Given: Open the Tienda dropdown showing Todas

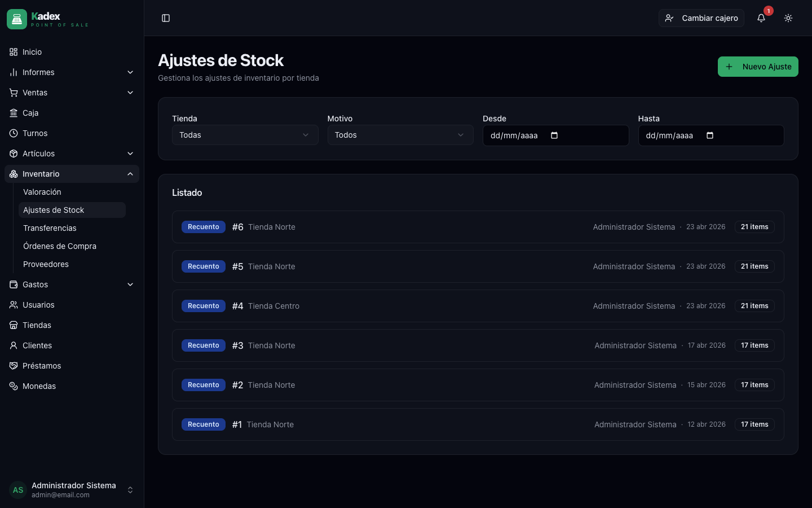Looking at the screenshot, I should pos(245,135).
